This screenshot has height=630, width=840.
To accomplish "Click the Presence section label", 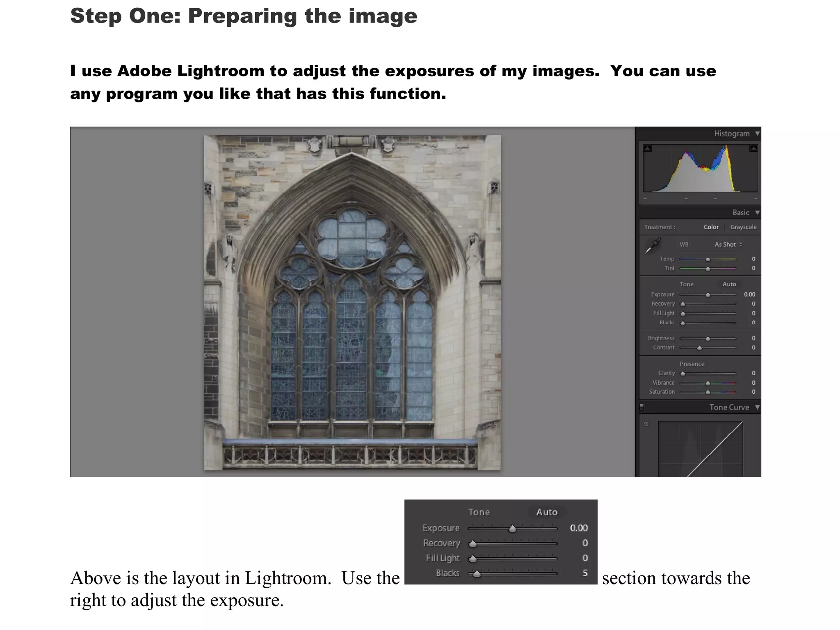I will (692, 364).
